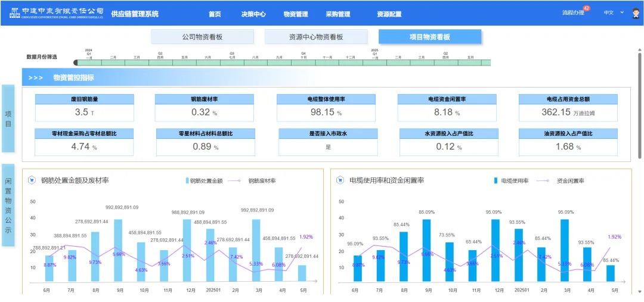644x302 pixels.
Task: Select 十一月 segment on the month timeline
Action: [327, 63]
